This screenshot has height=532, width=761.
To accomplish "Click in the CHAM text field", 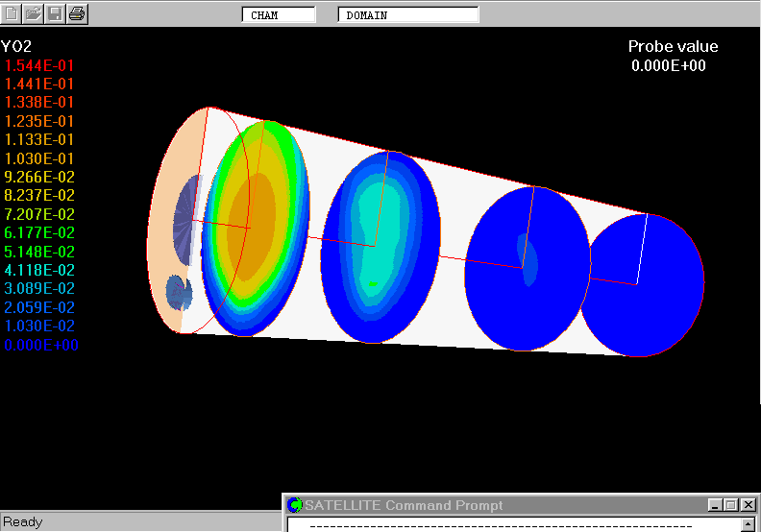I will 278,15.
